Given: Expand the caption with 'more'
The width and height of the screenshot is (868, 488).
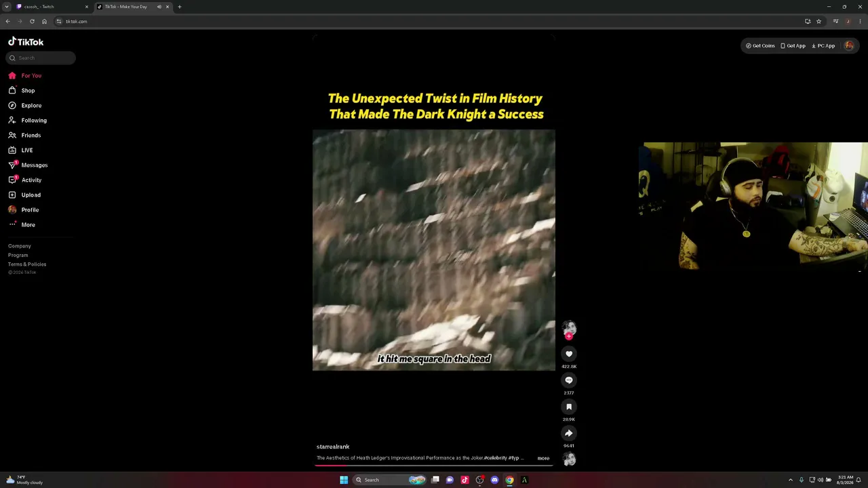Looking at the screenshot, I should click(543, 458).
